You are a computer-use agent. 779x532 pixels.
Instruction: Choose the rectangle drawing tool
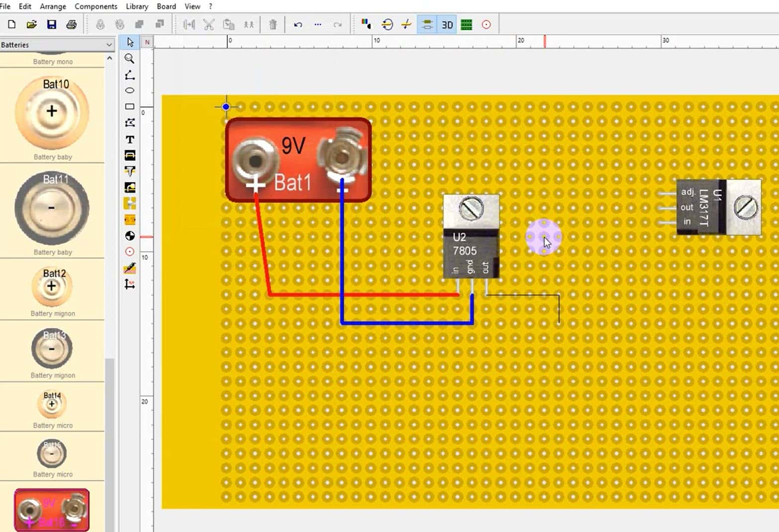pyautogui.click(x=129, y=106)
